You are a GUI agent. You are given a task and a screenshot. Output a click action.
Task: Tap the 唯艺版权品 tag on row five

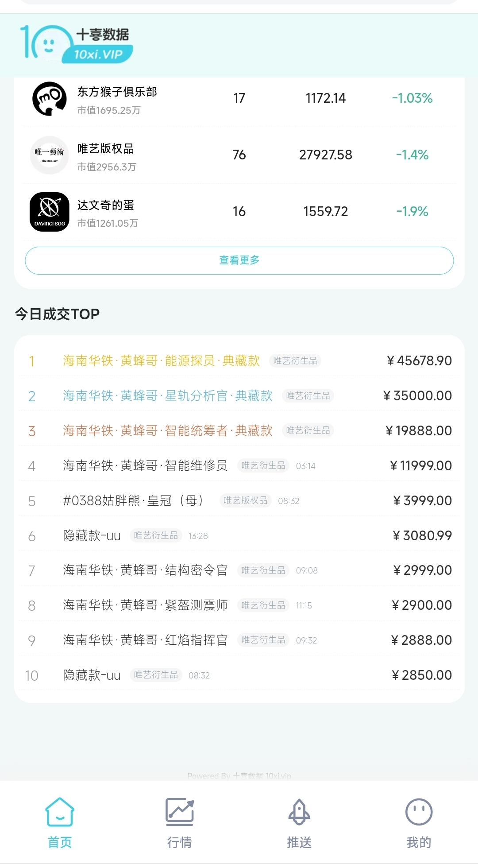tap(246, 500)
